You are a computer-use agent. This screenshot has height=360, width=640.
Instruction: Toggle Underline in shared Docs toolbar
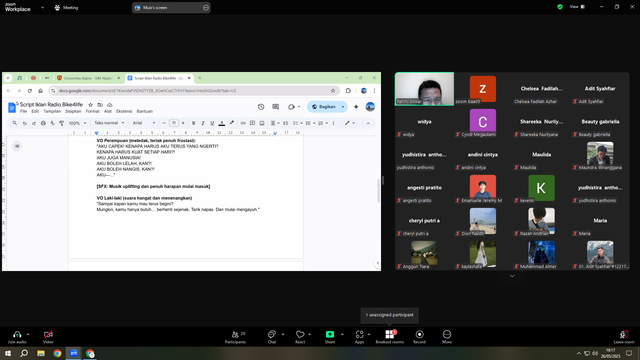tap(212, 123)
